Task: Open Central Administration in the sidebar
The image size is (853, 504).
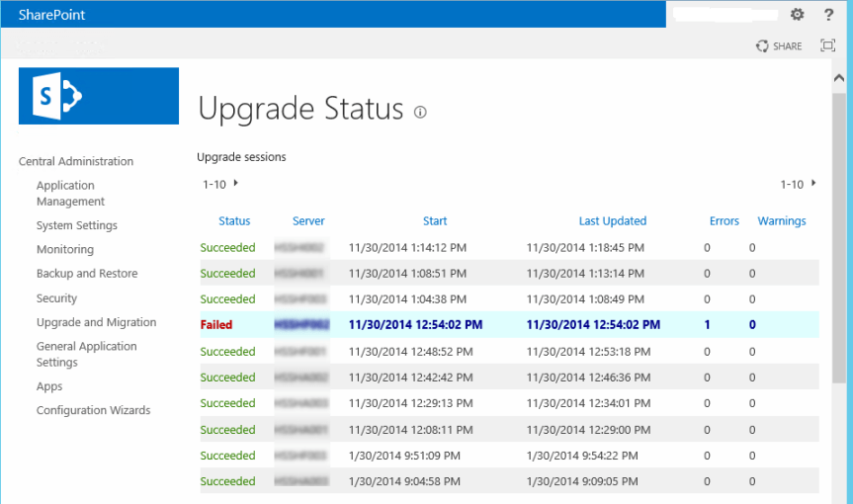Action: tap(76, 161)
